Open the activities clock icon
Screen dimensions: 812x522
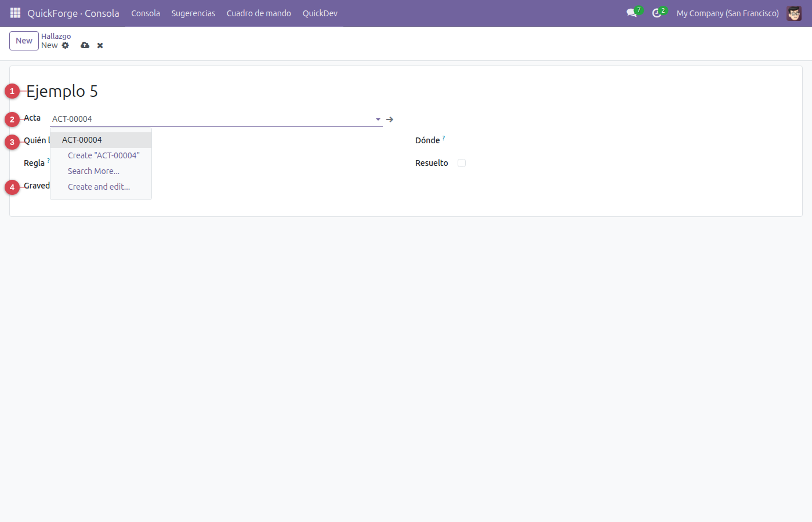657,13
